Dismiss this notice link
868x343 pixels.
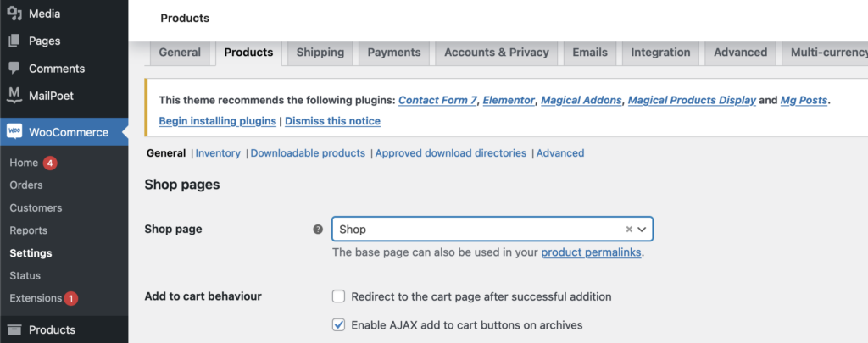click(x=332, y=121)
